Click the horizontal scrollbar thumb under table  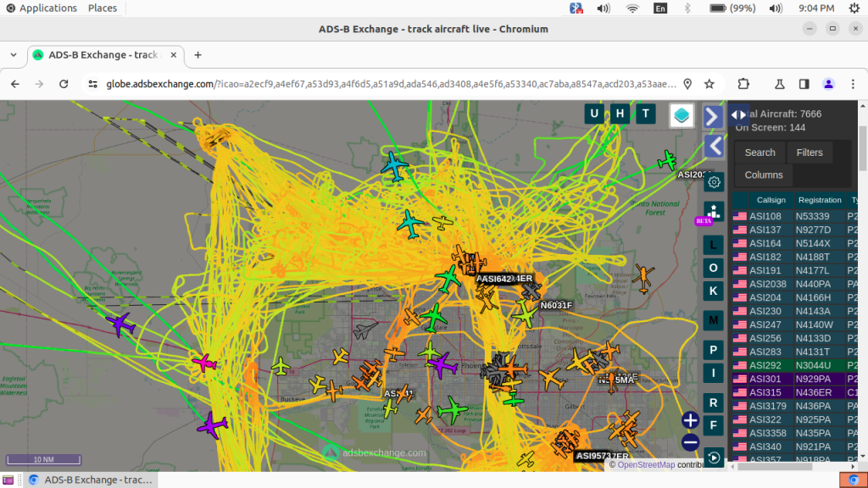776,467
